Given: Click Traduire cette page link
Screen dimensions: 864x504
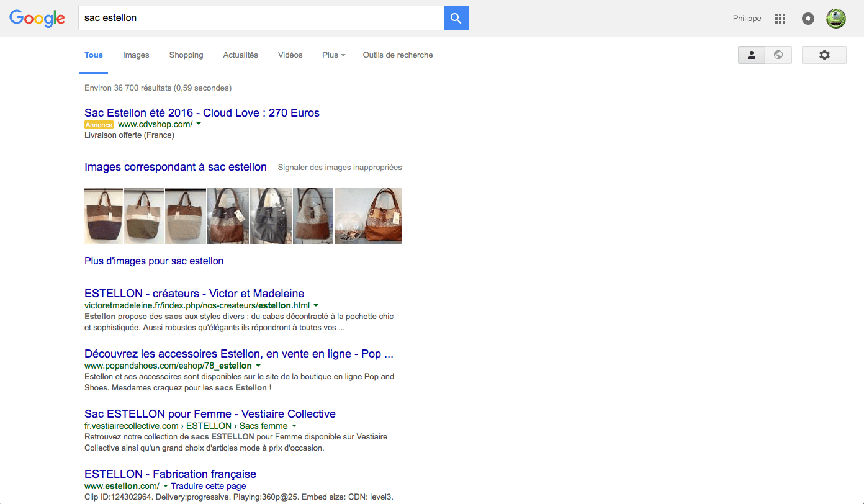Looking at the screenshot, I should [209, 486].
